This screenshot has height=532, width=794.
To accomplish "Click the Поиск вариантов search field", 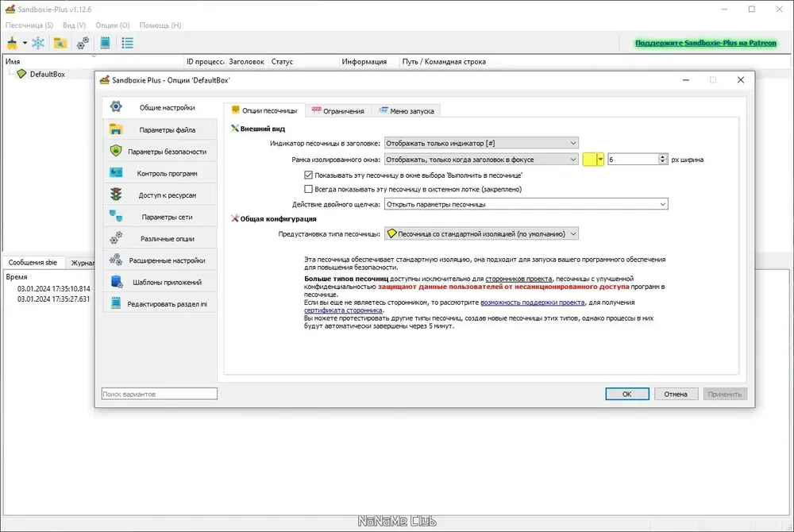I will (x=160, y=394).
